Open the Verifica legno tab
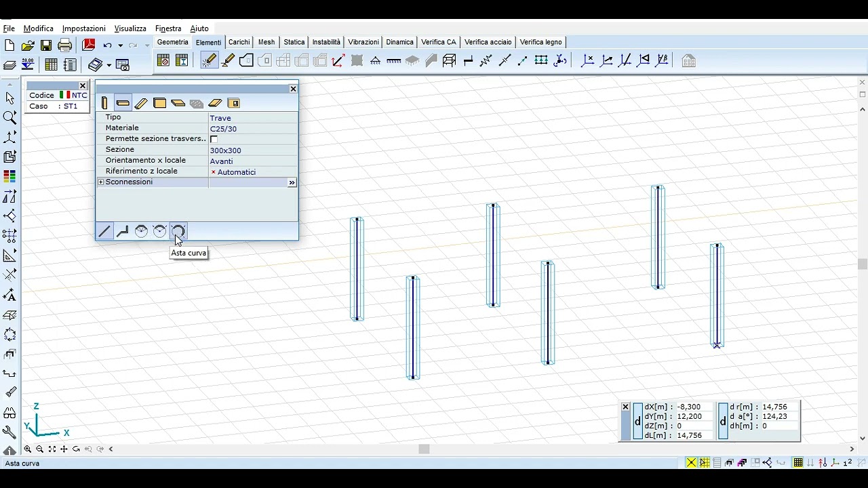The height and width of the screenshot is (488, 868). tap(541, 42)
